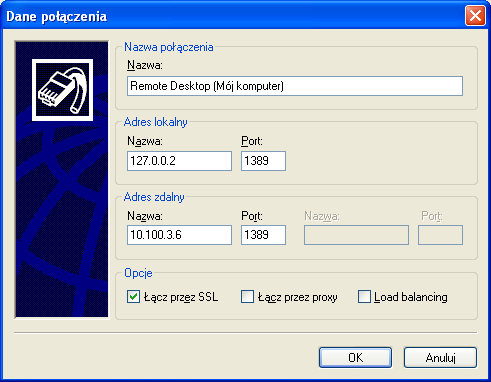Click the Opcje group label
This screenshot has height=382, width=491.
tap(138, 273)
